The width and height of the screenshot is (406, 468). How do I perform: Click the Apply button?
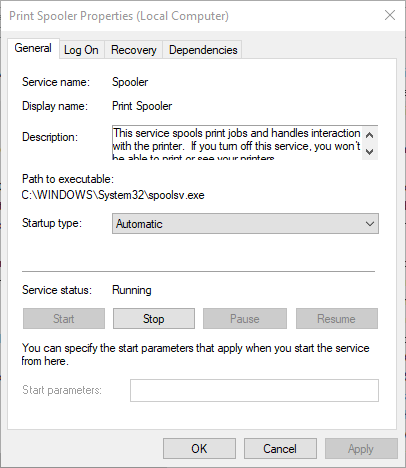361,449
